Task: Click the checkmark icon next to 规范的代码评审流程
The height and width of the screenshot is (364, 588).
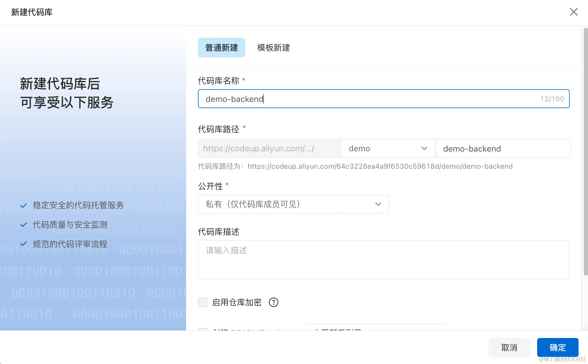Action: point(24,244)
